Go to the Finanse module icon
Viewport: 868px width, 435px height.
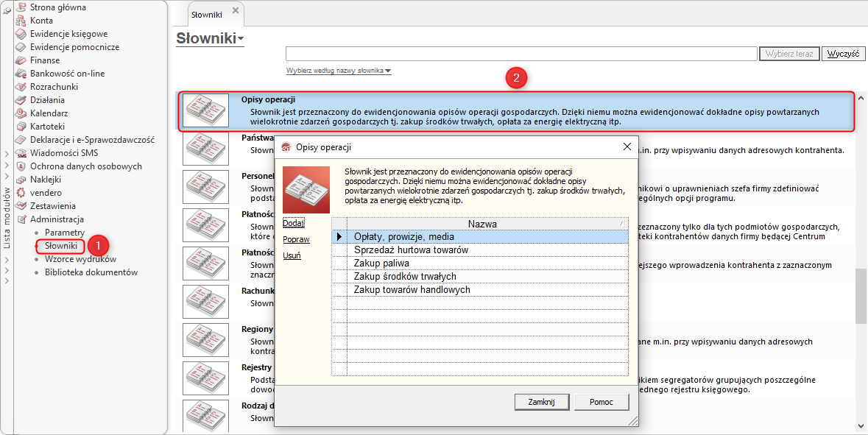point(21,60)
